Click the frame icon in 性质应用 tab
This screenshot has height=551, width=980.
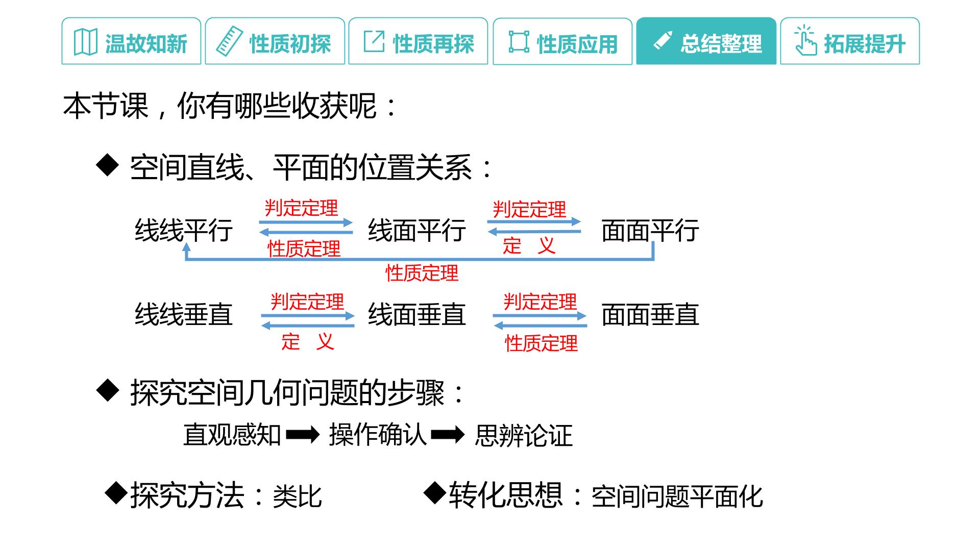519,42
